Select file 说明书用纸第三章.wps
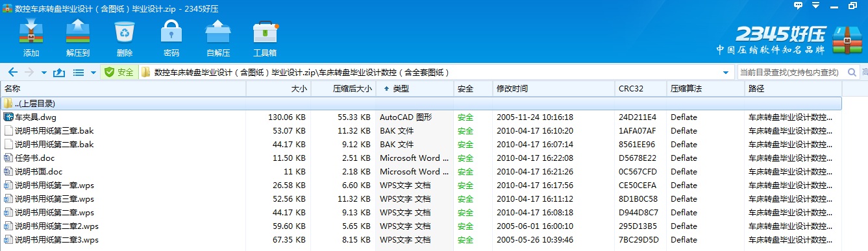Viewport: 868px width, 251px height. pyautogui.click(x=55, y=199)
